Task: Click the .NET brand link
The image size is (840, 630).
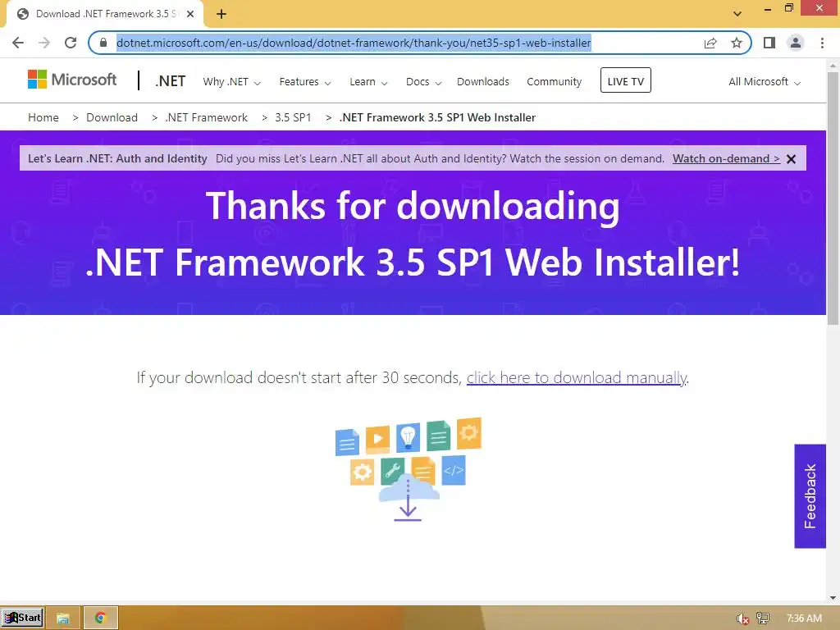Action: click(171, 81)
